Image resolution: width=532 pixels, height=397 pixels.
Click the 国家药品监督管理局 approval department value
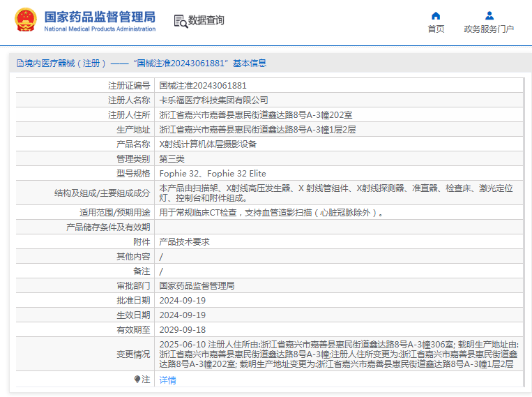197,285
